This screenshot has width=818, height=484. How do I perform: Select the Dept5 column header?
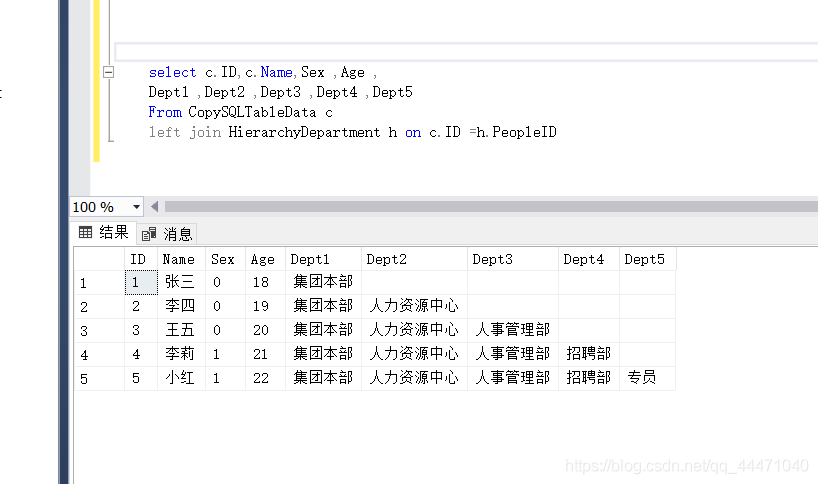coord(647,259)
